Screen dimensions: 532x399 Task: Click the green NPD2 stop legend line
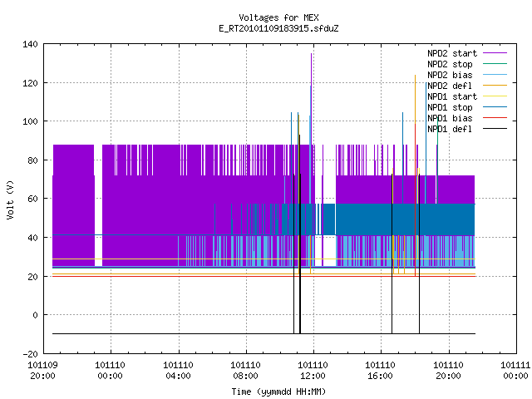tap(495, 63)
